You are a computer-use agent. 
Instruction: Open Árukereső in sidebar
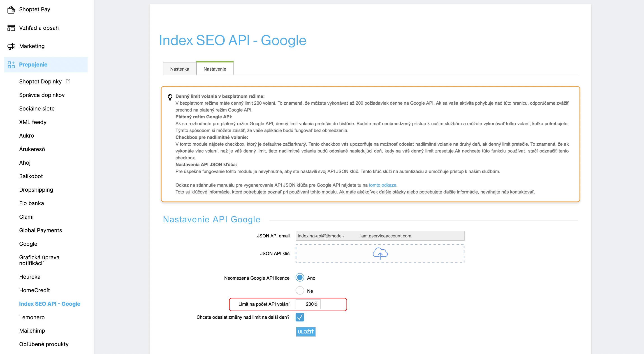coord(32,149)
